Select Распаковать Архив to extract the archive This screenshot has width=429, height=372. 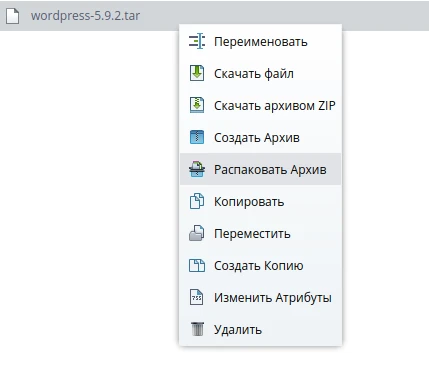coord(260,169)
